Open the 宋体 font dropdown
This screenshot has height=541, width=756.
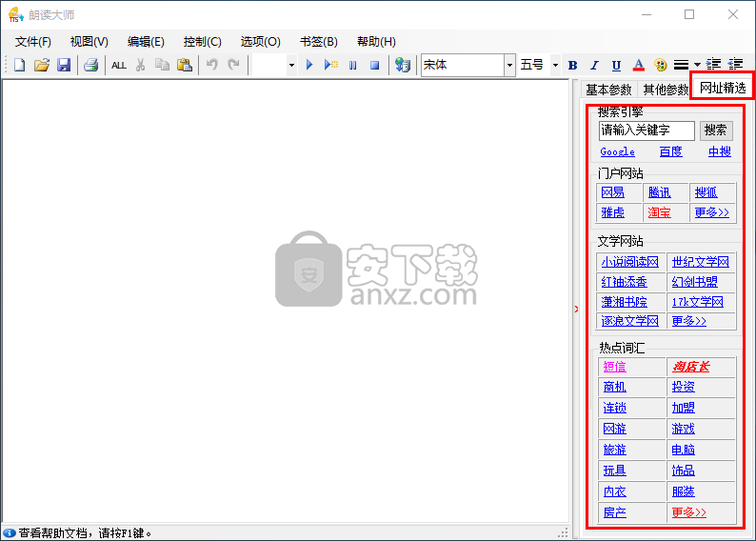tap(509, 65)
